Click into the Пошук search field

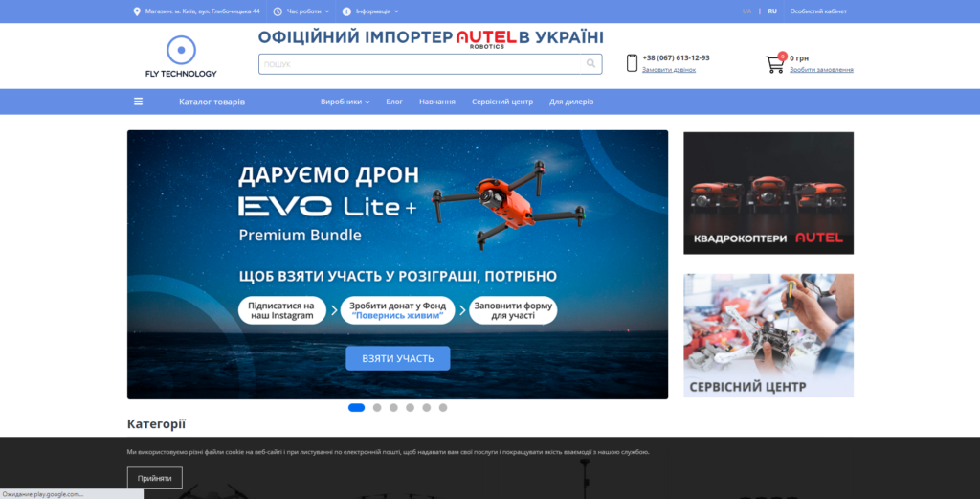point(421,64)
